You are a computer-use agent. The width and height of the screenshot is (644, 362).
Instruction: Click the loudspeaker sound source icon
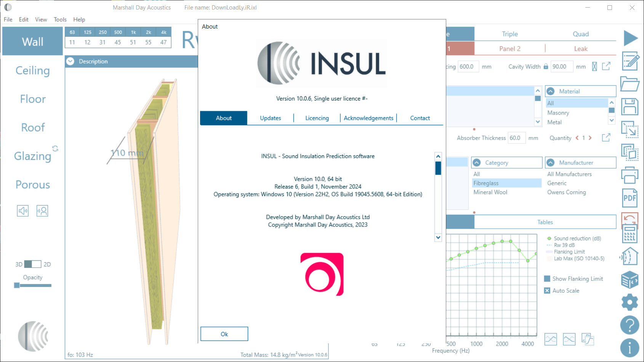click(x=23, y=211)
